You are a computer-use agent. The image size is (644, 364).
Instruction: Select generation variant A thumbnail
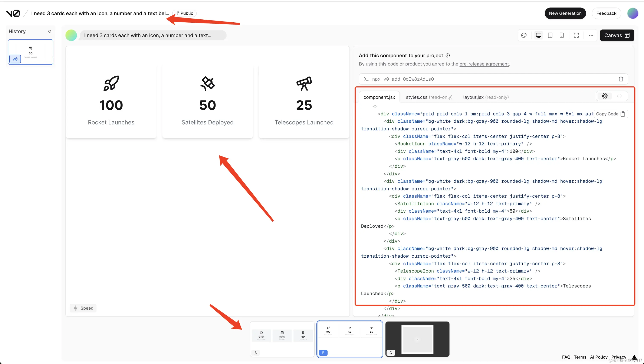point(282,339)
